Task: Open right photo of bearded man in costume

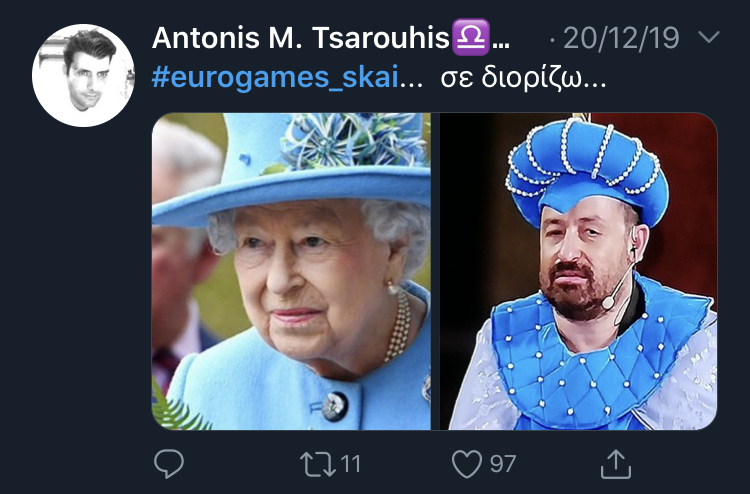Action: 578,271
